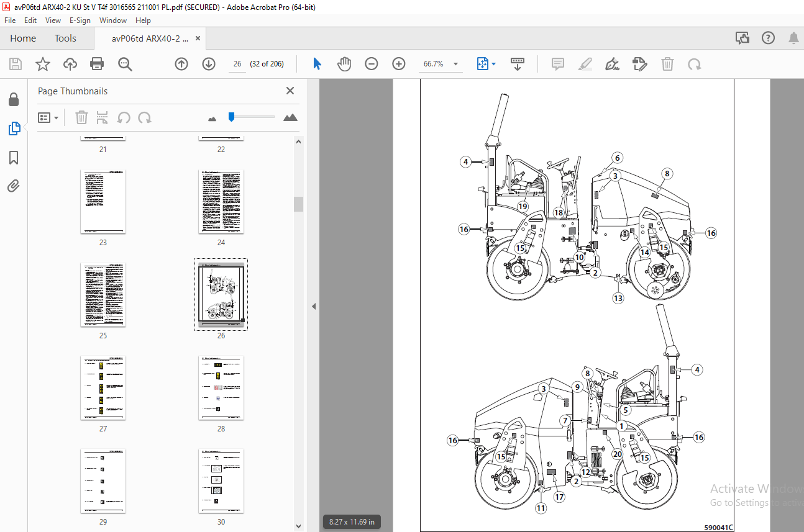Image resolution: width=804 pixels, height=532 pixels.
Task: Open the notifications bell
Action: coord(793,38)
